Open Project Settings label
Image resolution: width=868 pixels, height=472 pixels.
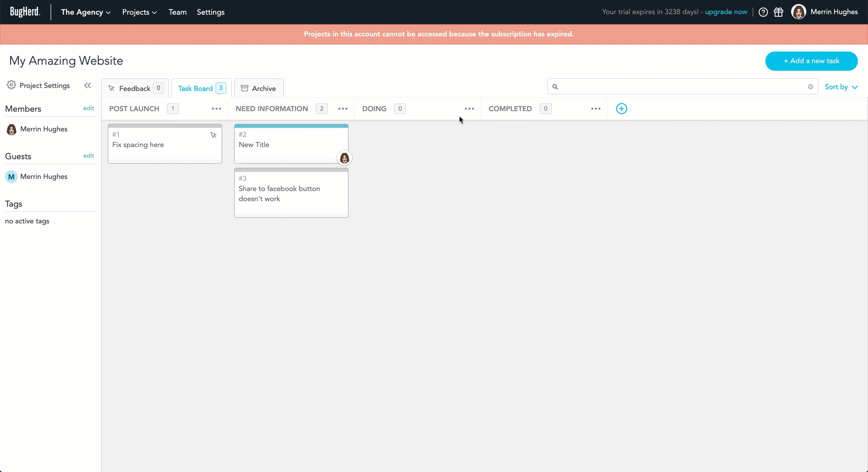click(45, 85)
